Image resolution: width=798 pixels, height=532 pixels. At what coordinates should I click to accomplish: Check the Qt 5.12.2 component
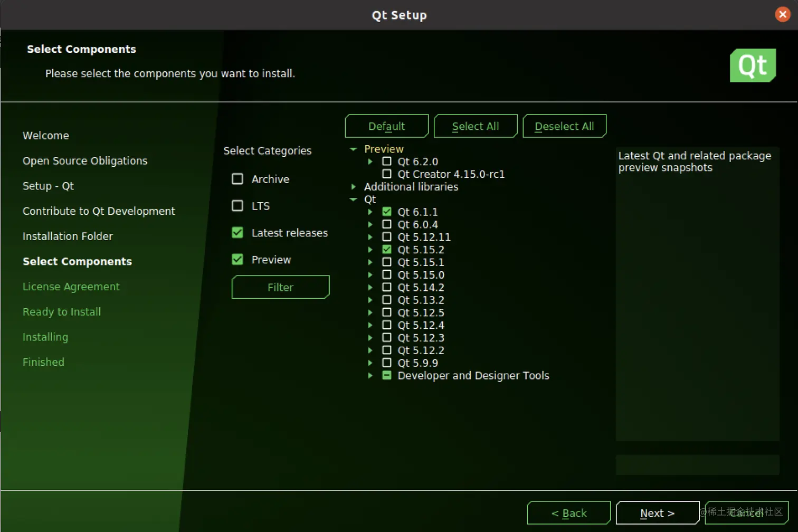point(387,350)
